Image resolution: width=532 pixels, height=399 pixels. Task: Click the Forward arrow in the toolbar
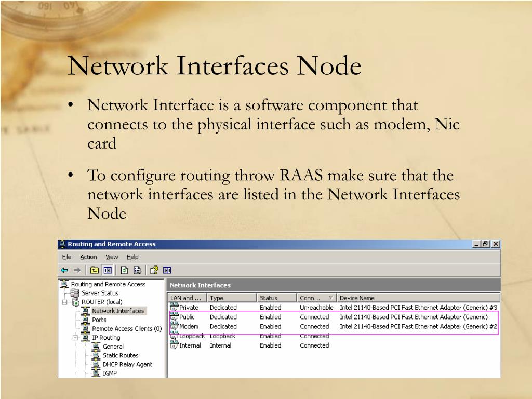click(x=77, y=270)
